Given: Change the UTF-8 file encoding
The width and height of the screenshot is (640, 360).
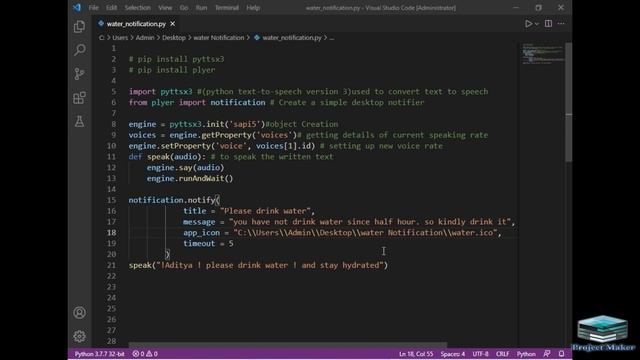Looking at the screenshot, I should (480, 354).
